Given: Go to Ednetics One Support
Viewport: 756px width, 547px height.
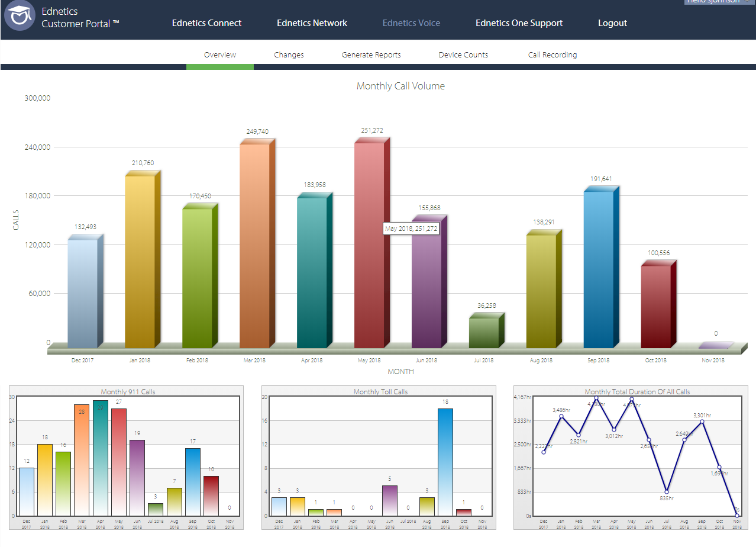Looking at the screenshot, I should tap(519, 23).
